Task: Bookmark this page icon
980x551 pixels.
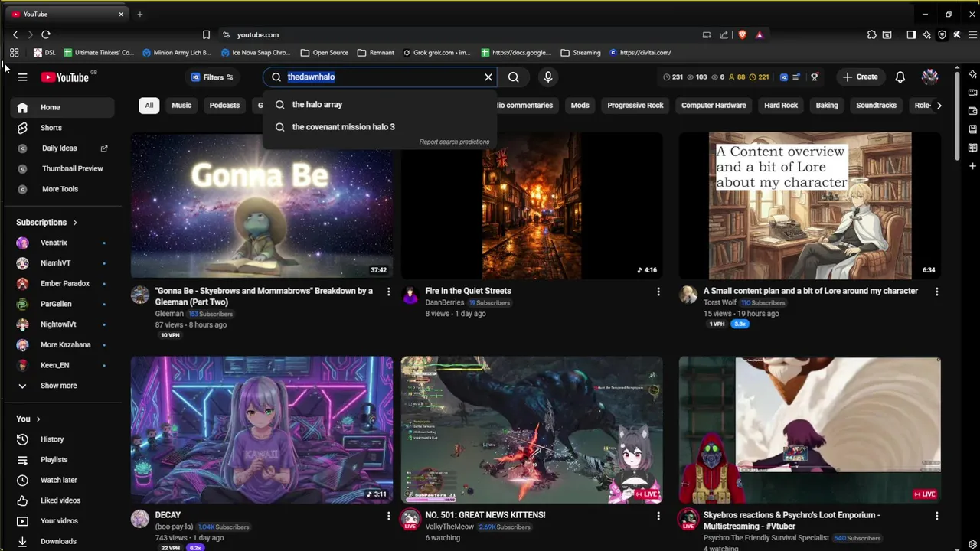Action: [x=206, y=34]
